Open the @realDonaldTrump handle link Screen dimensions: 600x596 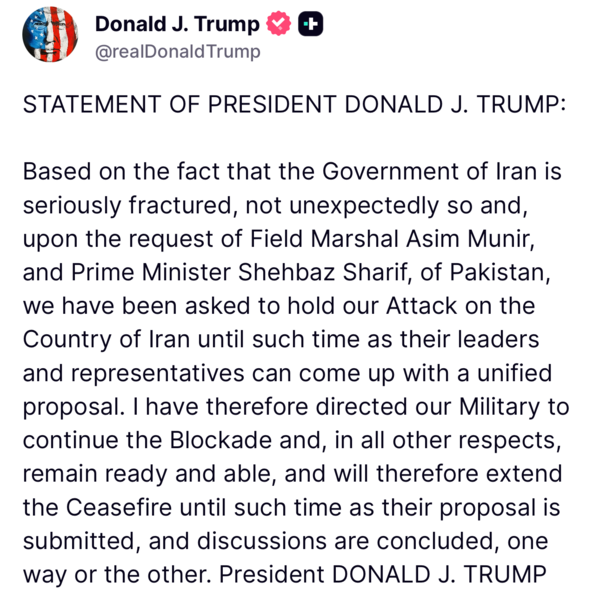pos(176,51)
